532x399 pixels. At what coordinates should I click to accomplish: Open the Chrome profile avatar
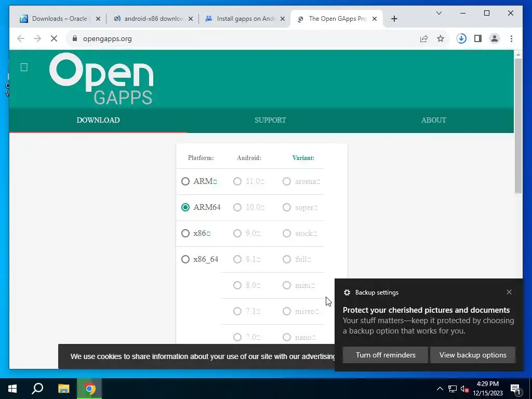tap(495, 38)
